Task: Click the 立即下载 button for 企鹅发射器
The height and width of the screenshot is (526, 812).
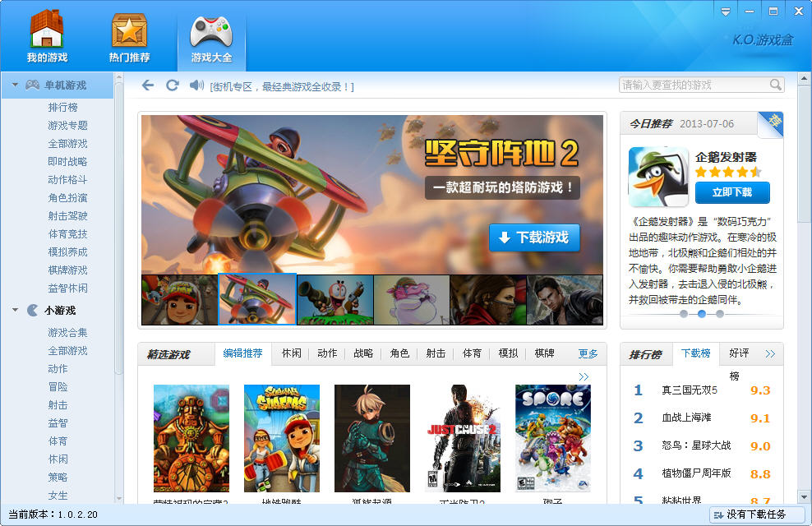Action: (734, 192)
